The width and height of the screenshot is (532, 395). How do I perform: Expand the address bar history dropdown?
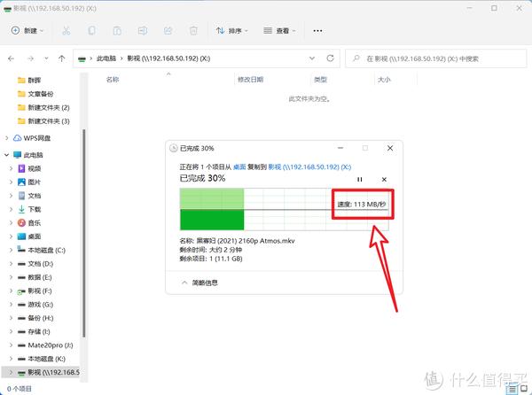(x=312, y=58)
